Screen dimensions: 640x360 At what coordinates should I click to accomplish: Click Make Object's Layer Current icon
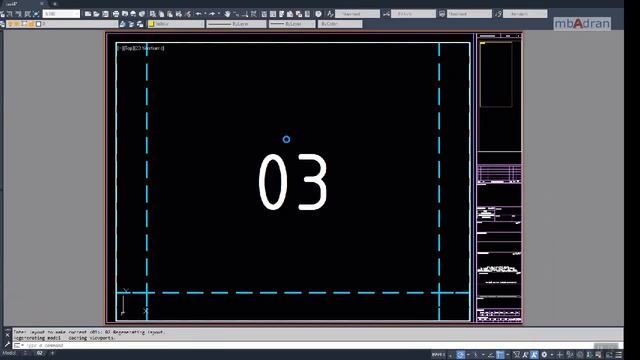122,24
